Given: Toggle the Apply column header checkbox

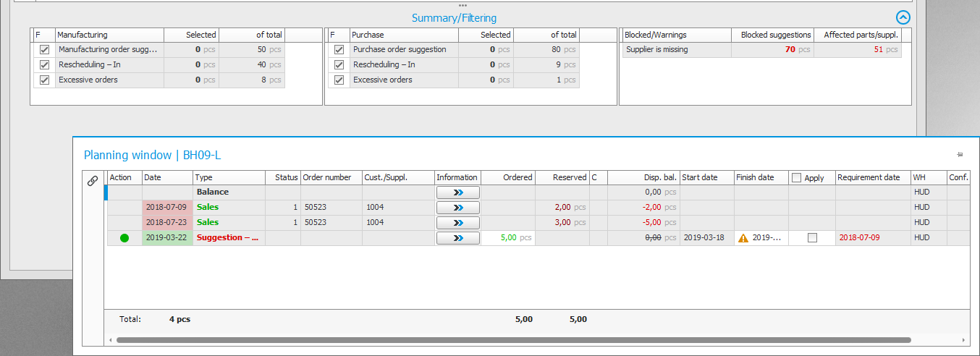Looking at the screenshot, I should click(796, 178).
